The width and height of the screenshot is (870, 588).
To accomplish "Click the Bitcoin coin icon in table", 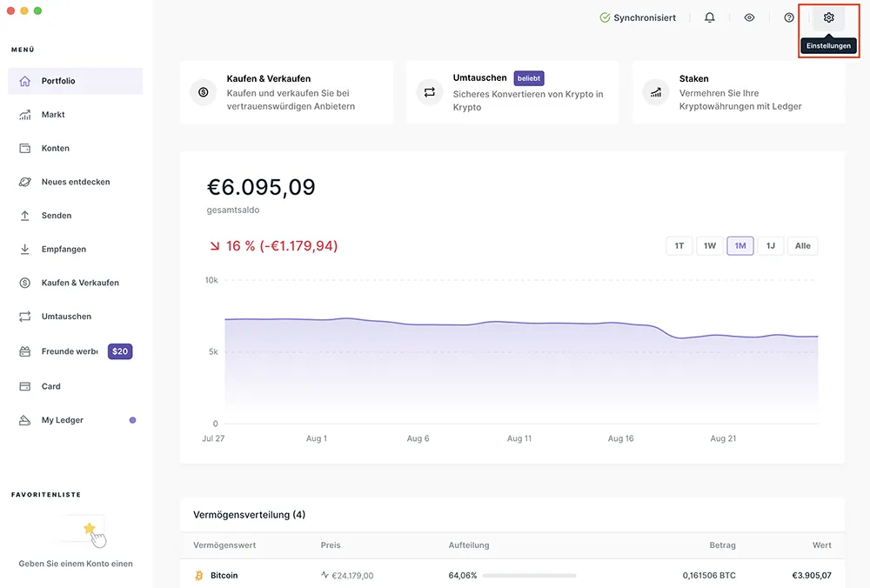I will click(198, 576).
